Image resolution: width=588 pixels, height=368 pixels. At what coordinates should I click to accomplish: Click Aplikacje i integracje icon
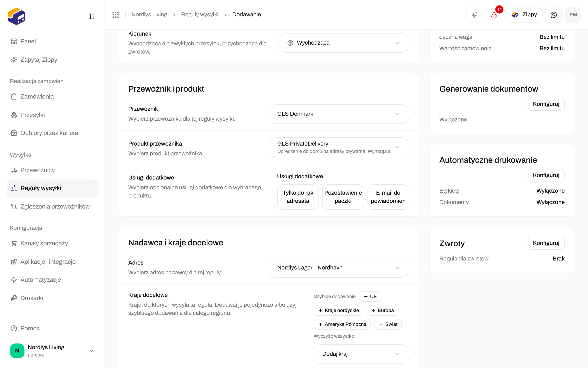(14, 262)
